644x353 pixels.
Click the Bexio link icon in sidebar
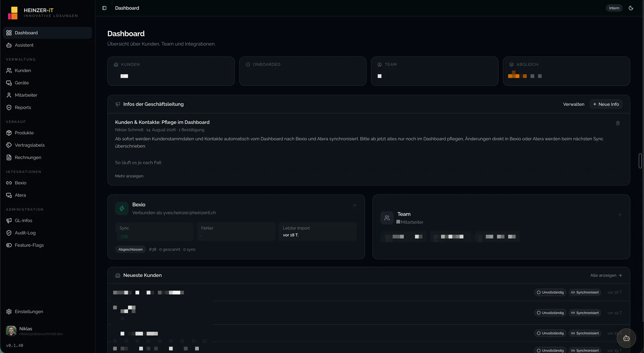pos(9,183)
